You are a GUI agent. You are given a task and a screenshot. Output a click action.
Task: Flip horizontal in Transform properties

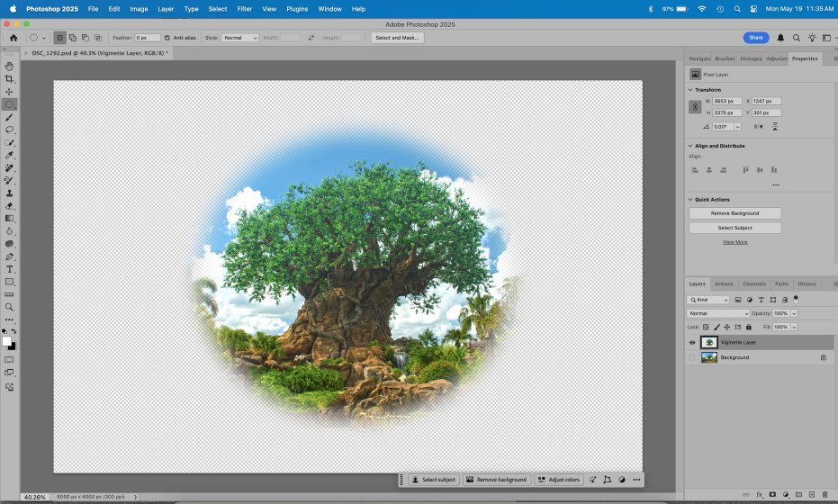click(759, 127)
